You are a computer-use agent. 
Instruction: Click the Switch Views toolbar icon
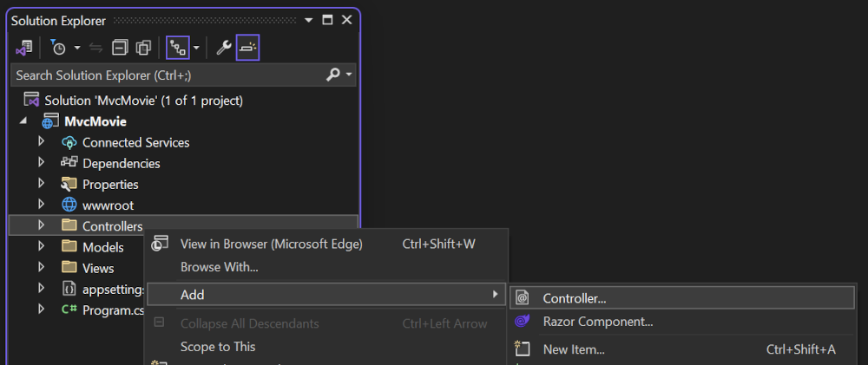[24, 47]
